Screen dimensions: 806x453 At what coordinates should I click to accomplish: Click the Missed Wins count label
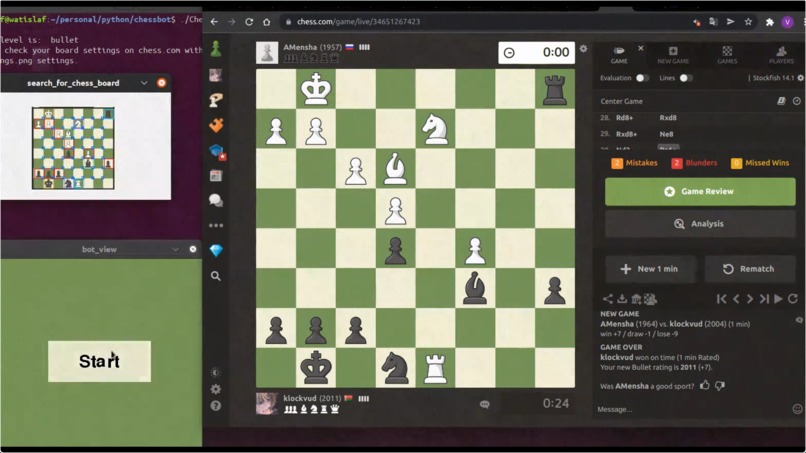(760, 163)
